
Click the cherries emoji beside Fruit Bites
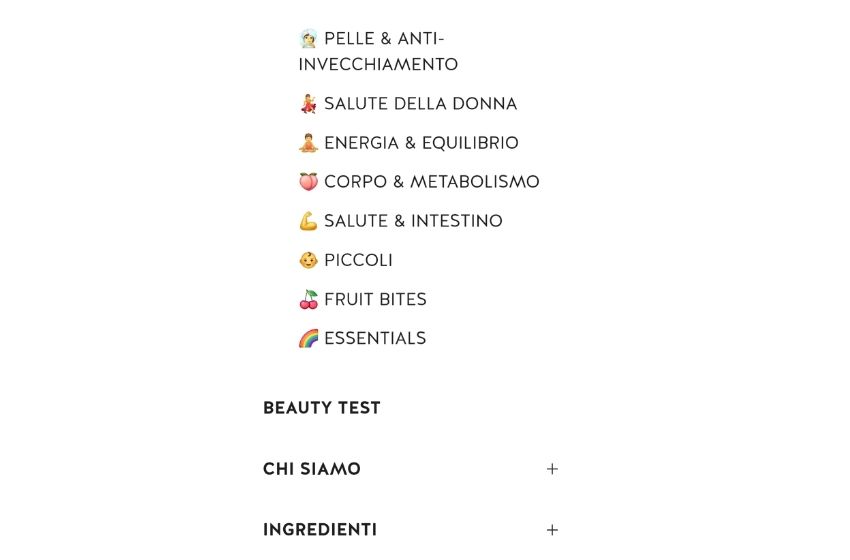308,299
